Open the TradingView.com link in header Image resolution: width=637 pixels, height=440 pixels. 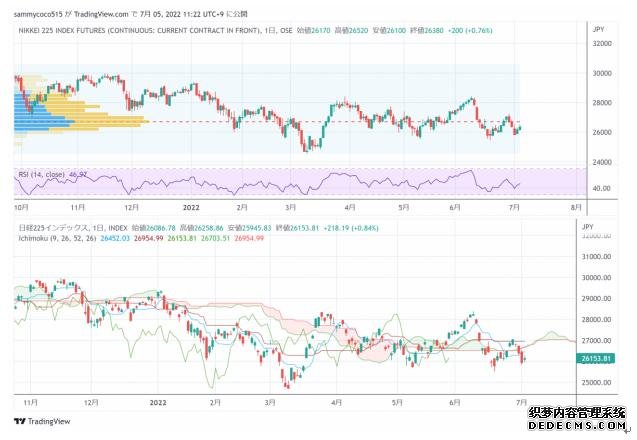[x=101, y=14]
